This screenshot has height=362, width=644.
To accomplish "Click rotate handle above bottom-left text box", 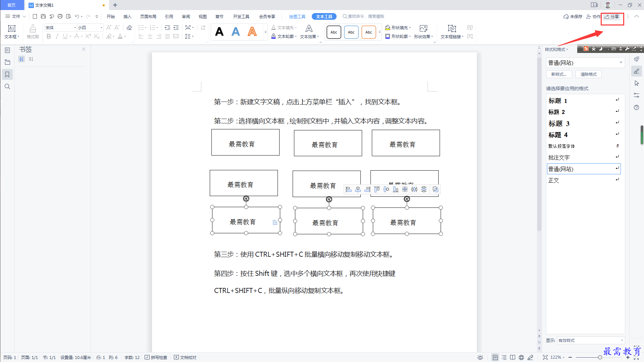I will pos(246,199).
